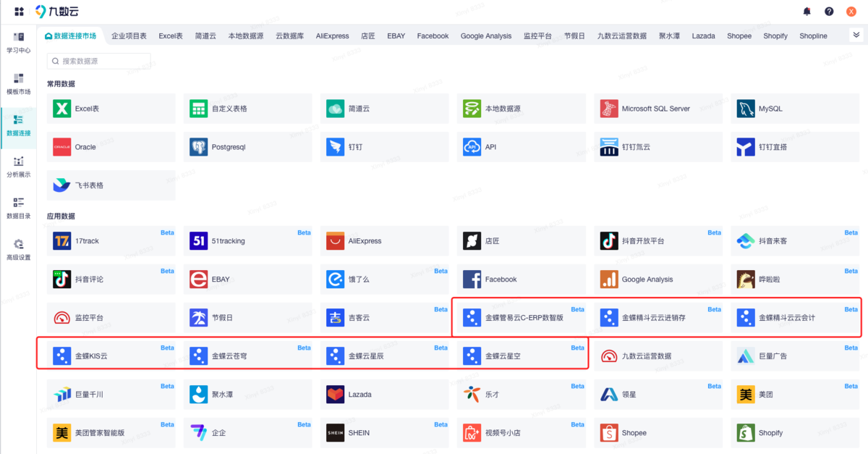The width and height of the screenshot is (868, 454).
Task: Expand the tab list dropdown arrow
Action: click(856, 35)
